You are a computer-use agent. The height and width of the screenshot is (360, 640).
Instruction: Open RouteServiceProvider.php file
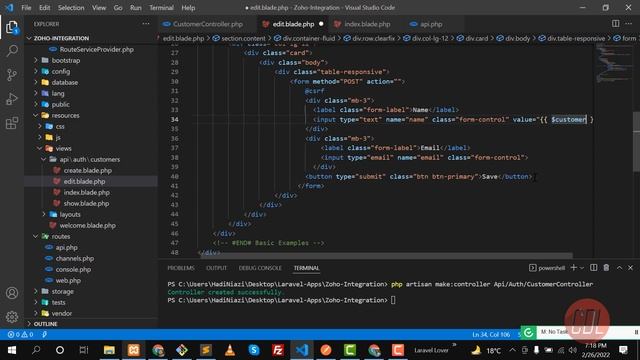click(x=96, y=49)
